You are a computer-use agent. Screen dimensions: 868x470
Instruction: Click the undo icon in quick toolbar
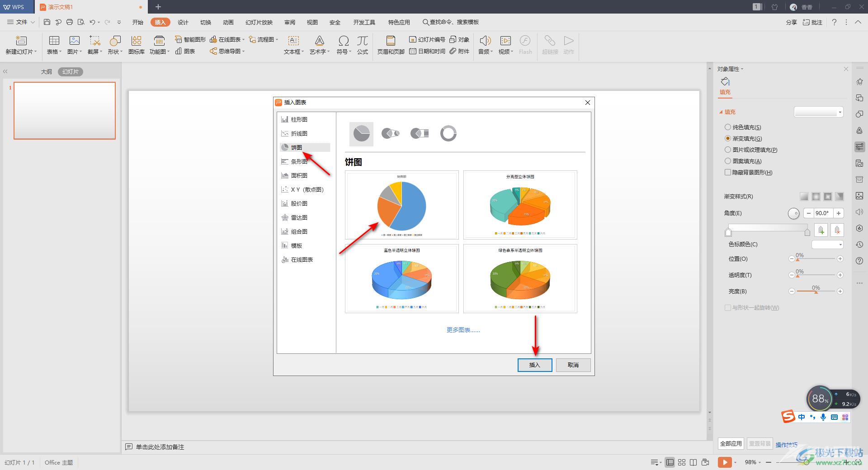[x=92, y=22]
